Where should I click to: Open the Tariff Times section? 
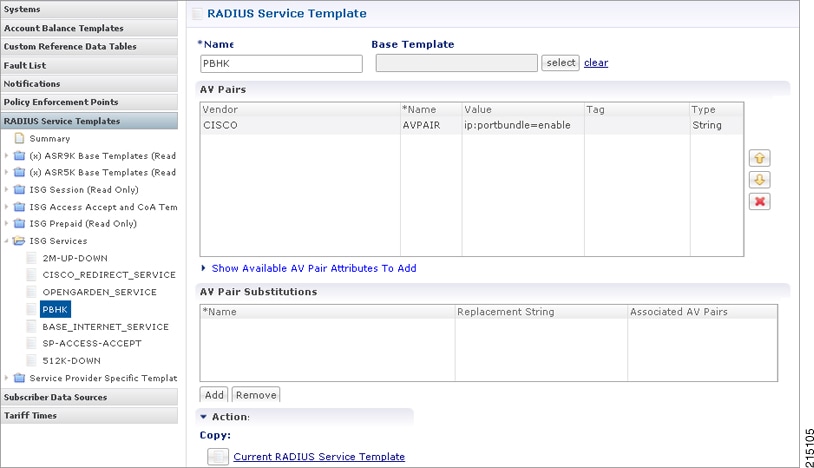pos(89,416)
